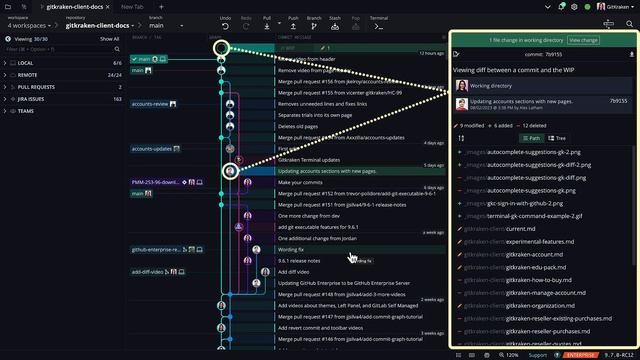The width and height of the screenshot is (640, 360).
Task: Click the upload arrow icon in commit panel
Action: pos(631,54)
